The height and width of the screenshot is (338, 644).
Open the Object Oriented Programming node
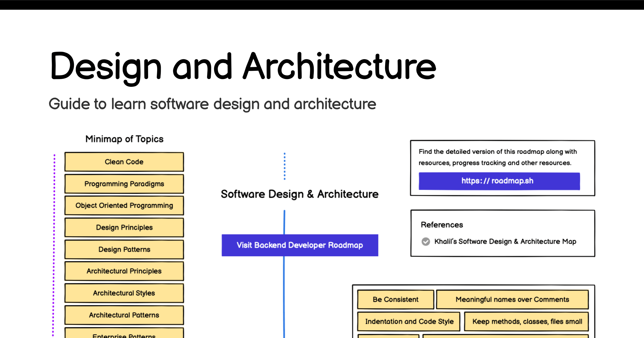click(x=124, y=205)
